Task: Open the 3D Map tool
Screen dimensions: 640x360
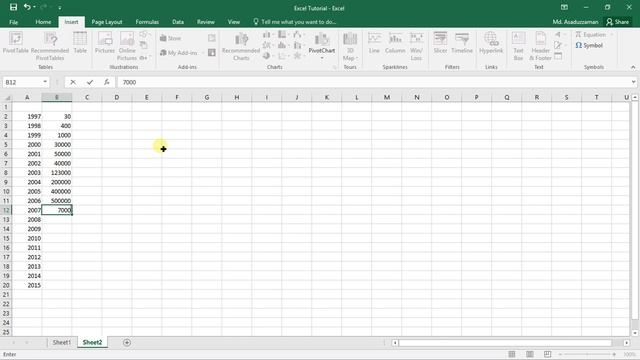Action: coord(350,46)
